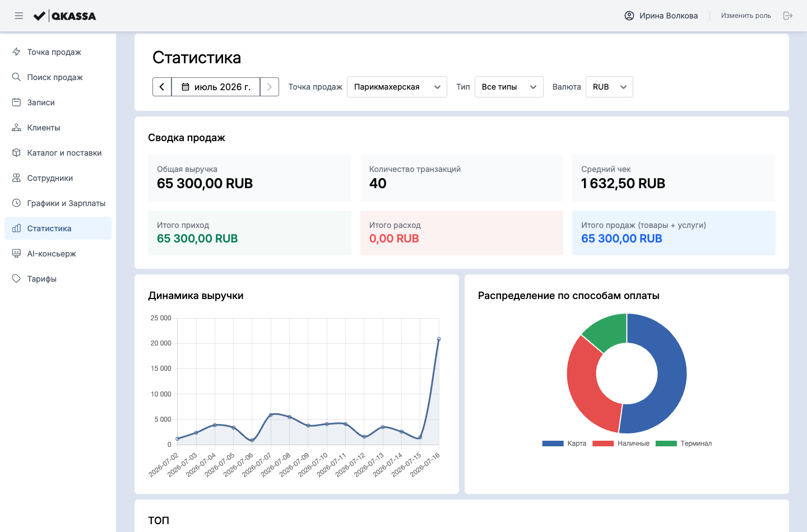This screenshot has width=807, height=532.
Task: Open Графики и Зарплаты section
Action: tap(58, 203)
